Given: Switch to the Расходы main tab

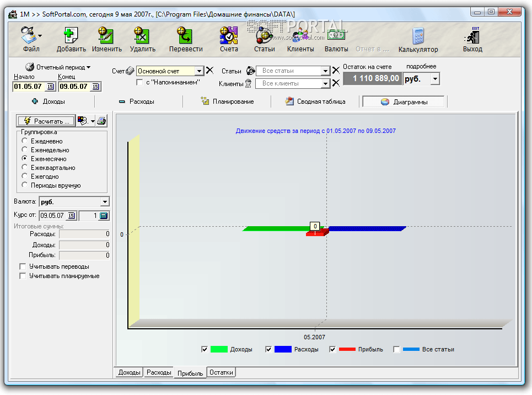Looking at the screenshot, I should click(137, 101).
